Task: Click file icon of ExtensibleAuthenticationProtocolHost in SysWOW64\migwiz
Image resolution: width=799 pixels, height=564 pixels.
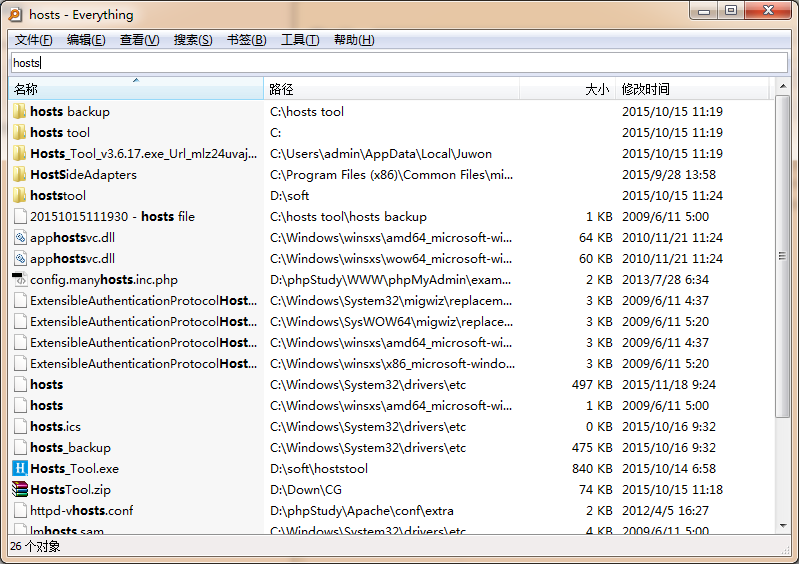Action: click(20, 321)
